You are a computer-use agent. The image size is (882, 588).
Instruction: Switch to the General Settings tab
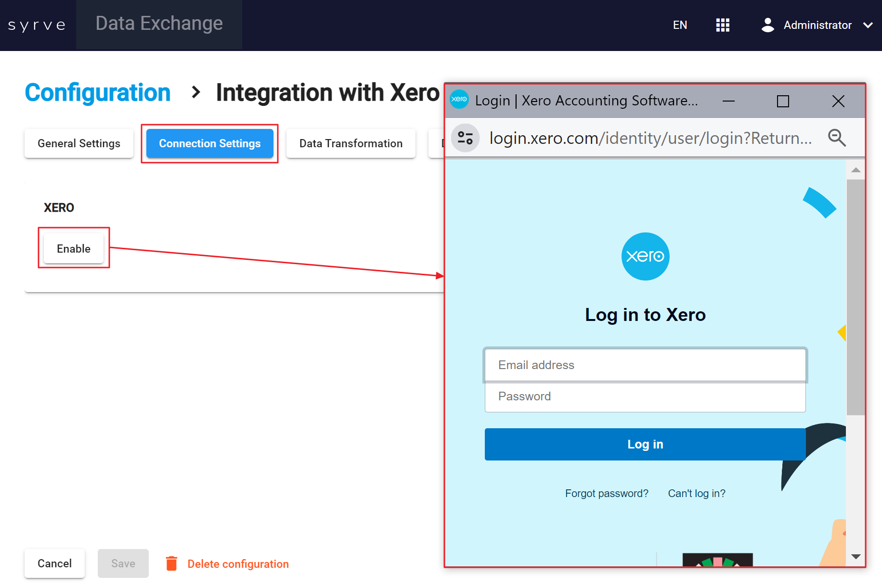click(79, 143)
